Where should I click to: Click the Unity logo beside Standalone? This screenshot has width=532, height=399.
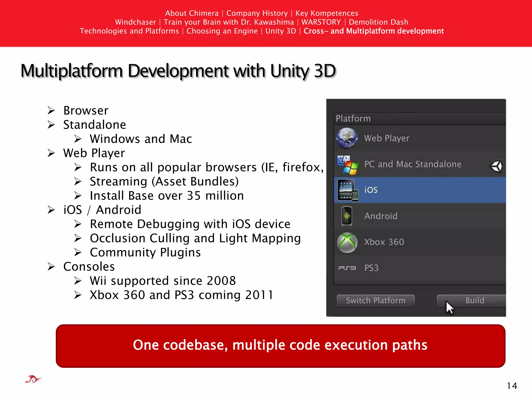click(x=496, y=166)
